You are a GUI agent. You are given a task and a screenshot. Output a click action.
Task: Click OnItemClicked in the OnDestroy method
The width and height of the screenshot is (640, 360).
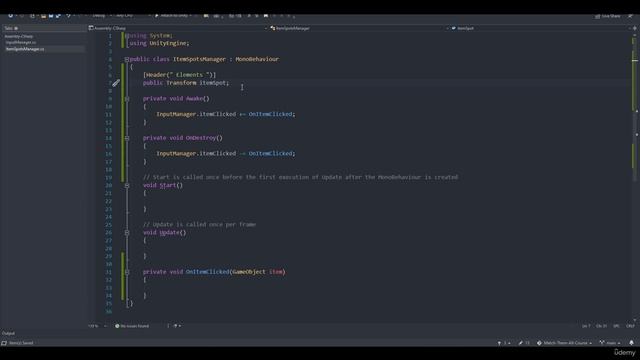[x=271, y=153]
